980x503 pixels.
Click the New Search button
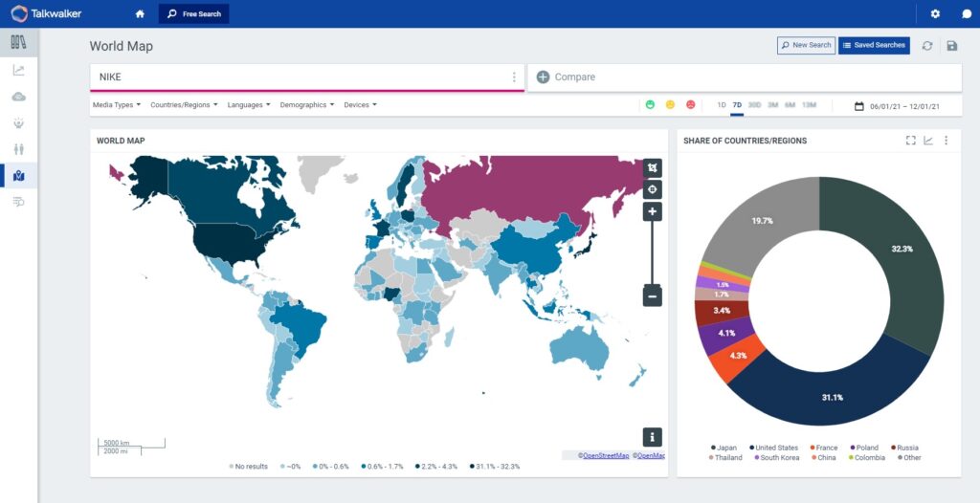[805, 45]
